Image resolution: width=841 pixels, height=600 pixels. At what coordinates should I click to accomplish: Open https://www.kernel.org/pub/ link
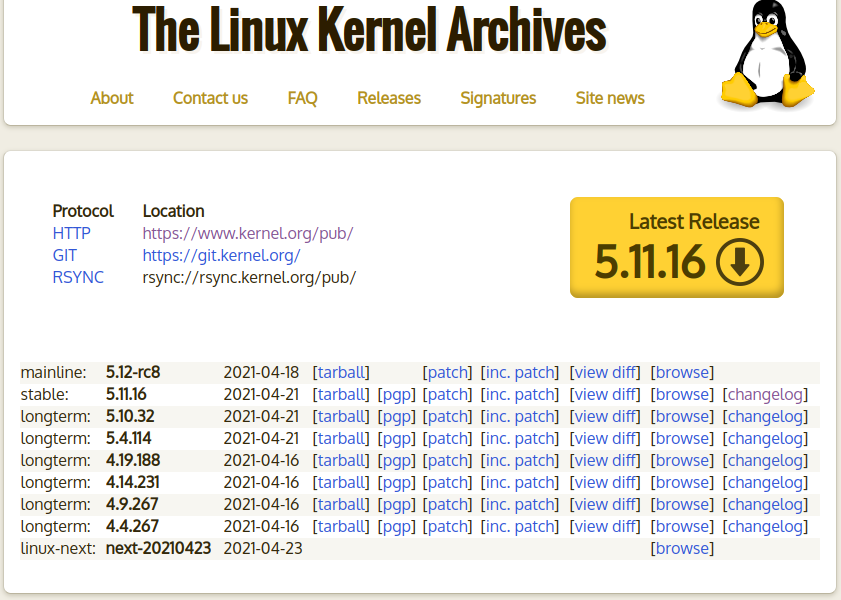pos(248,233)
